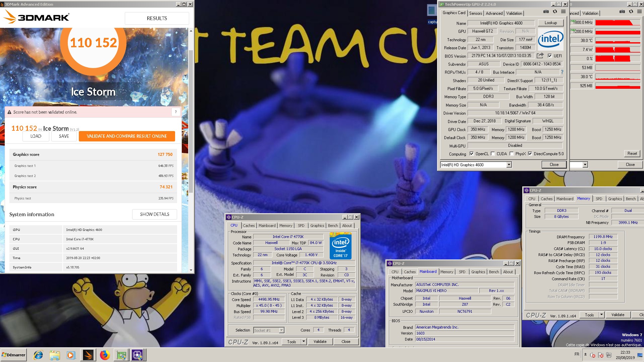
Task: Click the 3DMark logo
Action: [x=36, y=17]
